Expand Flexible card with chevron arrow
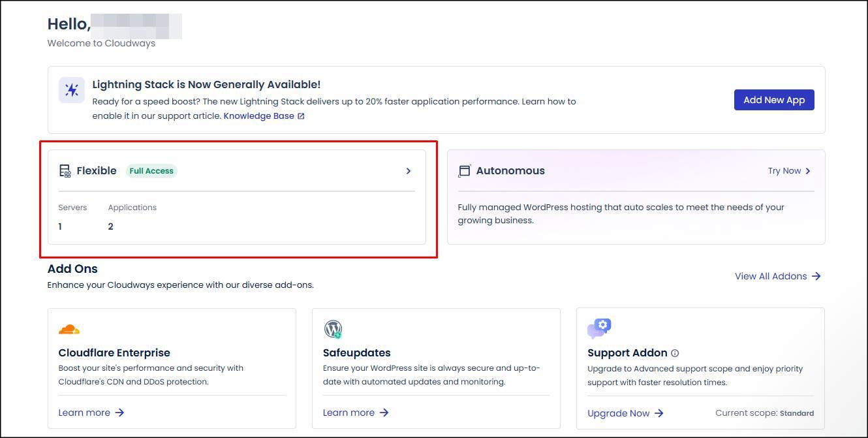This screenshot has width=868, height=438. coord(409,171)
